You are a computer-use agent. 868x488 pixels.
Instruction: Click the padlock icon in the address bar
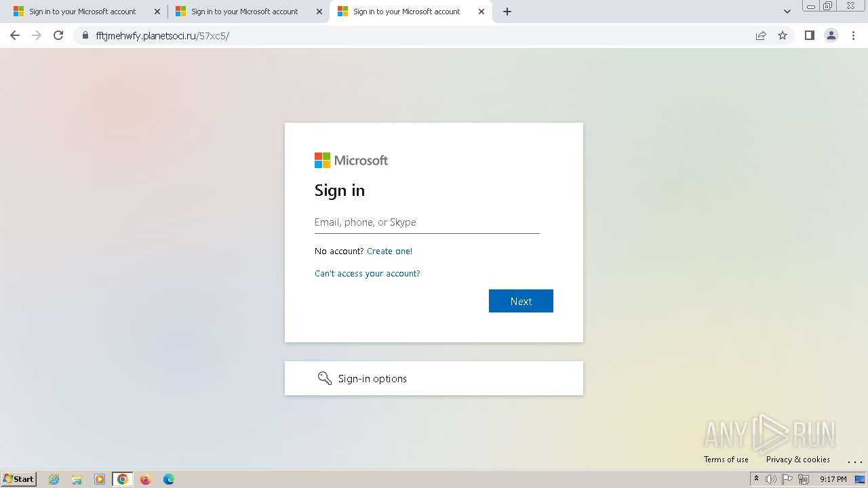click(x=85, y=36)
